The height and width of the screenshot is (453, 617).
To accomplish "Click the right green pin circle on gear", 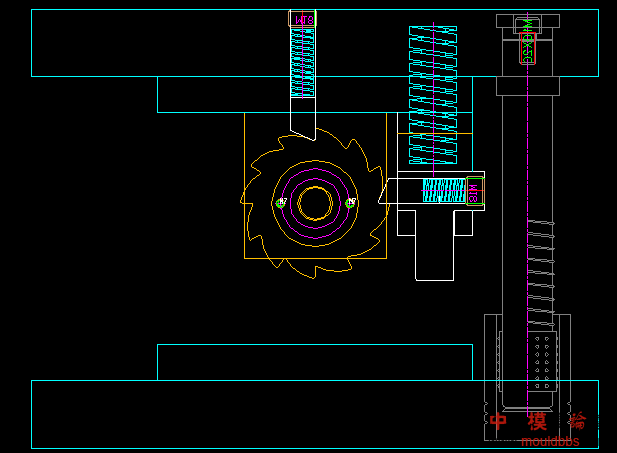I will [350, 203].
